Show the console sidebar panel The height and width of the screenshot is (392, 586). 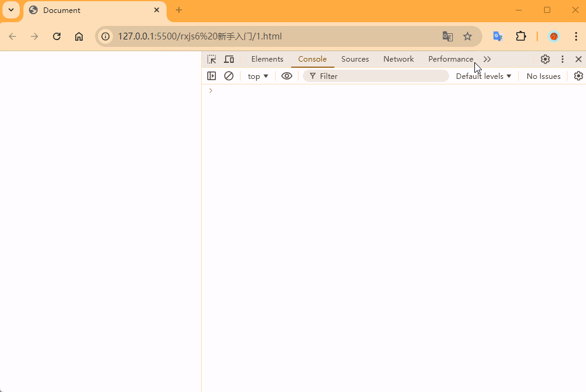pyautogui.click(x=212, y=76)
